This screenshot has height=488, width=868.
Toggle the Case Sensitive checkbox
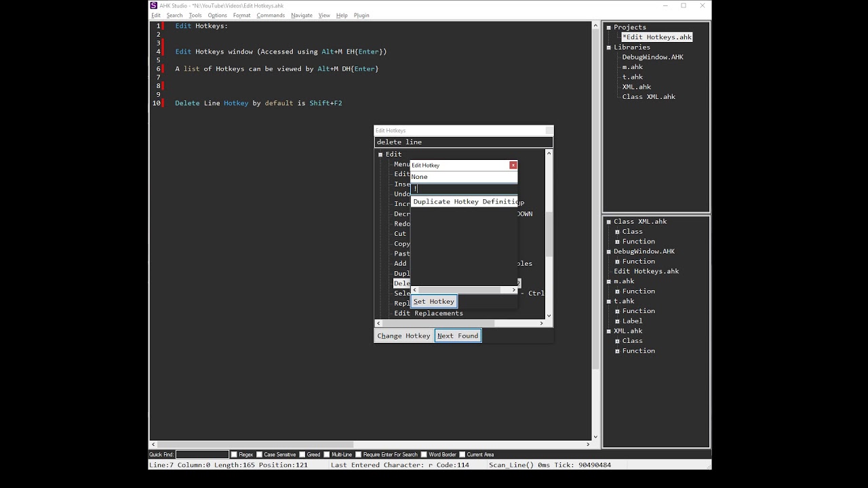(x=259, y=454)
